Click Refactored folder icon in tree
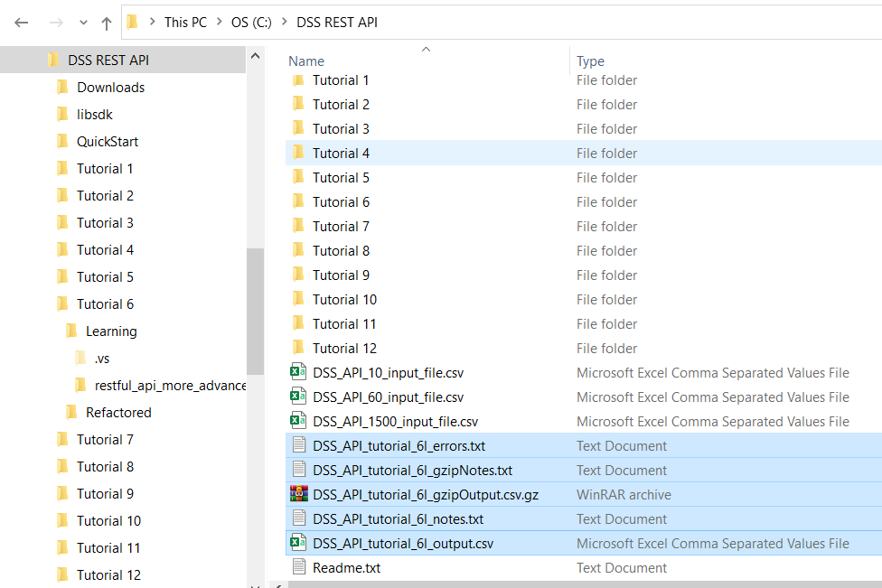Screen dimensions: 882x588 pyautogui.click(x=72, y=413)
